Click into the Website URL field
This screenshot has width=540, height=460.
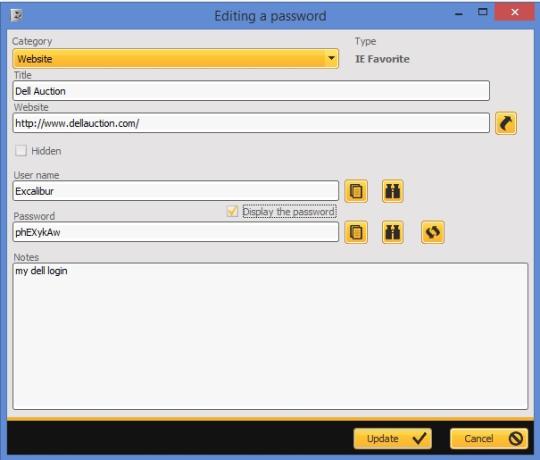pos(251,123)
